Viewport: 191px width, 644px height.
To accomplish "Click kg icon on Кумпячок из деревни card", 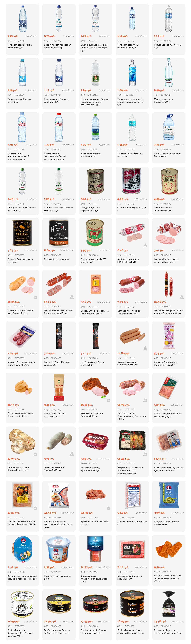I will [x=109, y=400].
